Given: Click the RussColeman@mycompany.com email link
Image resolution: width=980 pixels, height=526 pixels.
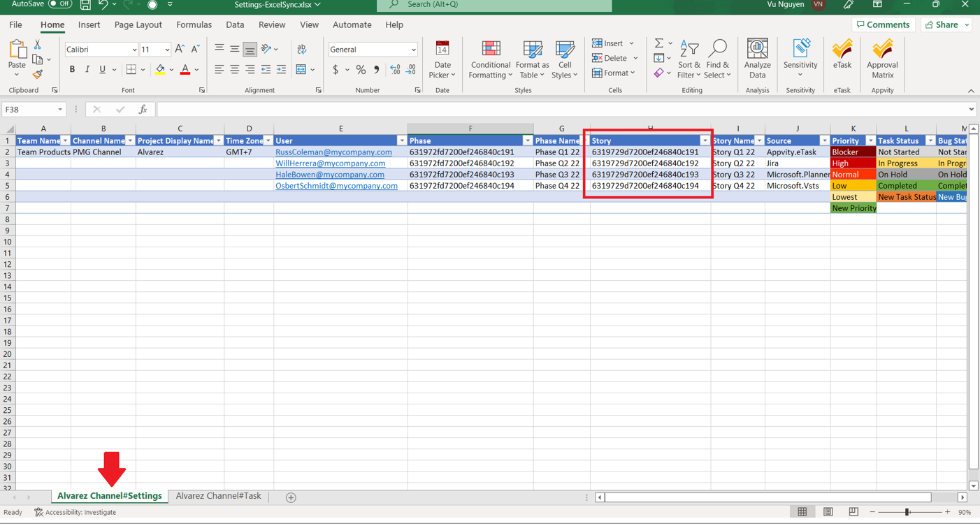Looking at the screenshot, I should coord(333,152).
